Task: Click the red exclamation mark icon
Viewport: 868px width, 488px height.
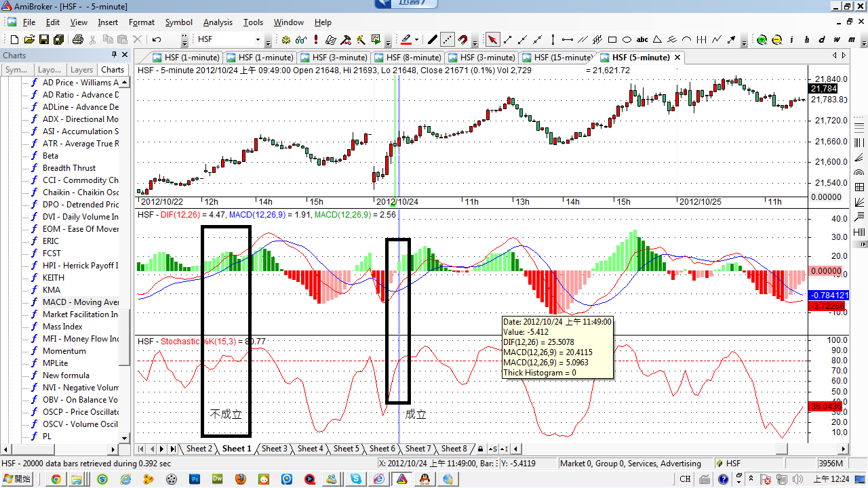Action: [316, 39]
